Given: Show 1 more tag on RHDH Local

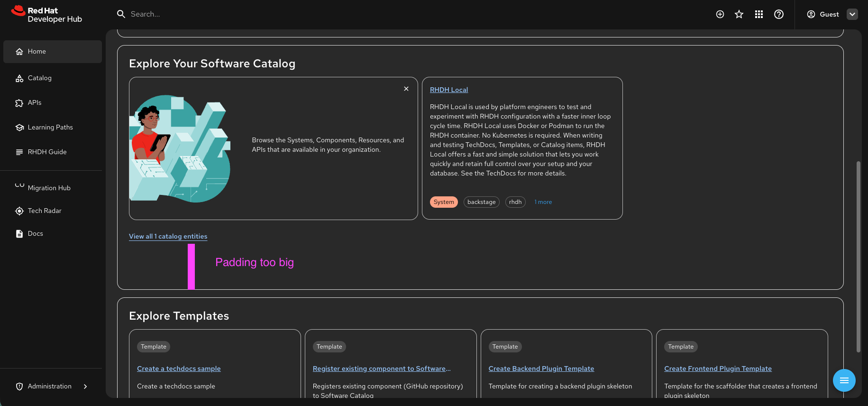Looking at the screenshot, I should pyautogui.click(x=543, y=202).
